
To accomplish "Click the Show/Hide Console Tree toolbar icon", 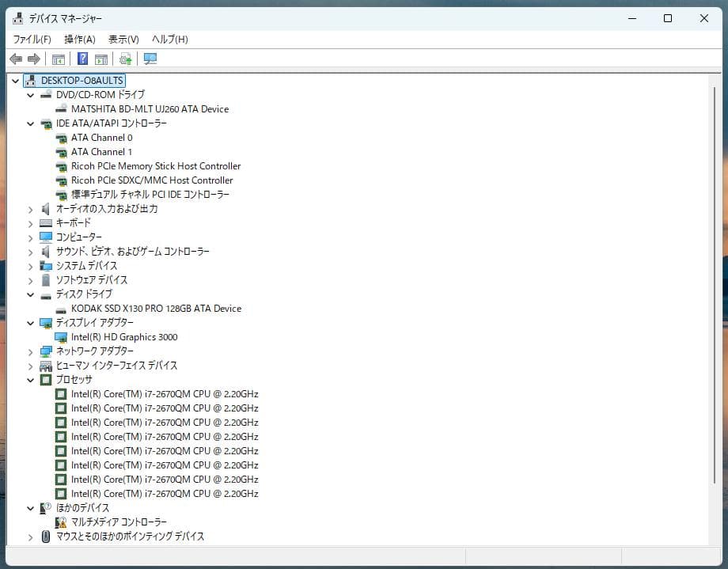I will pyautogui.click(x=59, y=59).
